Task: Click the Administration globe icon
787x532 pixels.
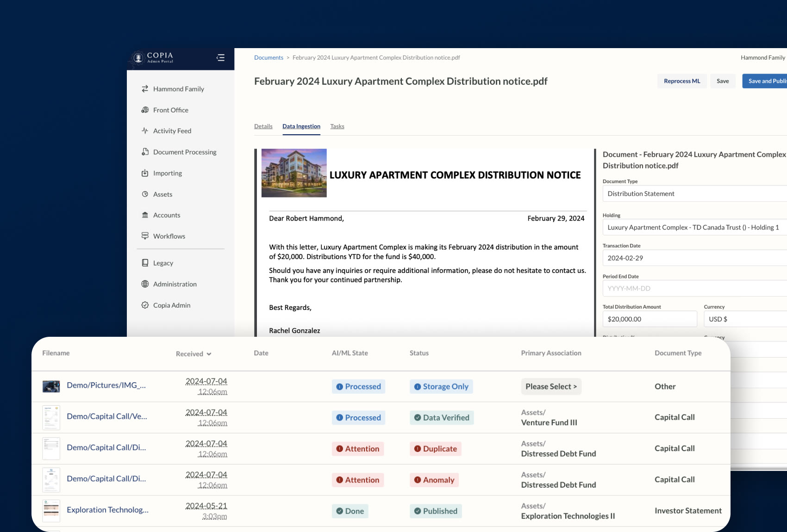Action: (x=145, y=284)
